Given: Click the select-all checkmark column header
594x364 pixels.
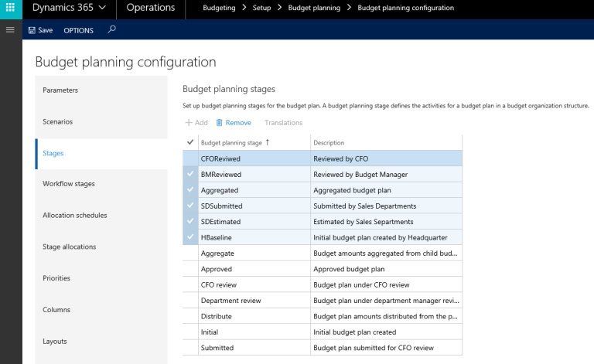Looking at the screenshot, I should (190, 142).
